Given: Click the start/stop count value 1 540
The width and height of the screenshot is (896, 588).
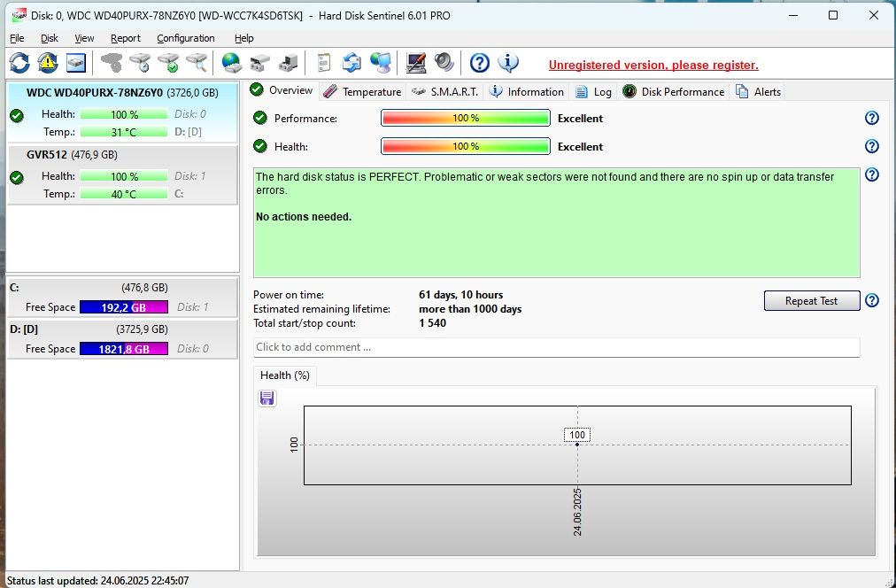Looking at the screenshot, I should click(x=432, y=323).
